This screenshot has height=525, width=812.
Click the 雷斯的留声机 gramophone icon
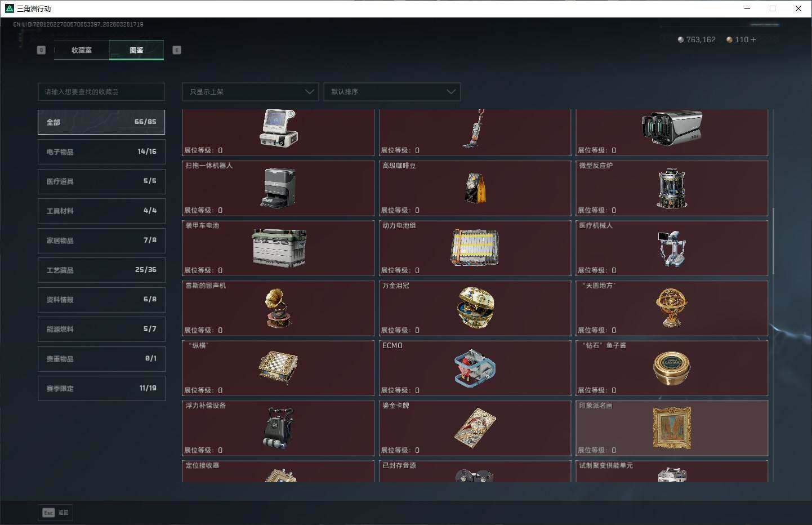[278, 308]
